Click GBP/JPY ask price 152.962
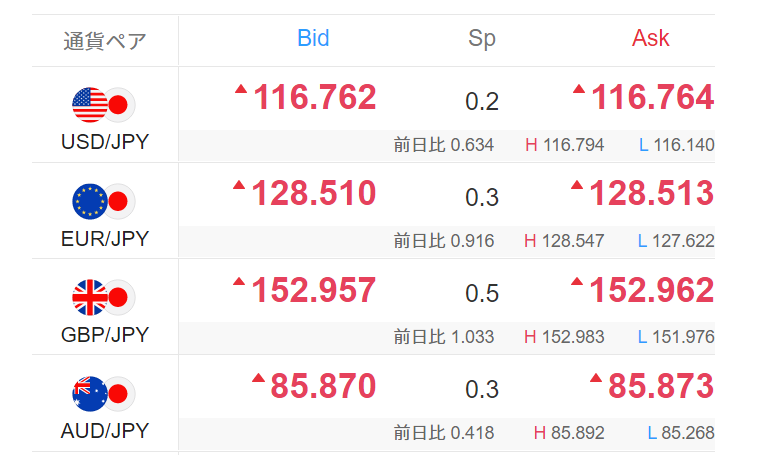The image size is (761, 455). (651, 290)
